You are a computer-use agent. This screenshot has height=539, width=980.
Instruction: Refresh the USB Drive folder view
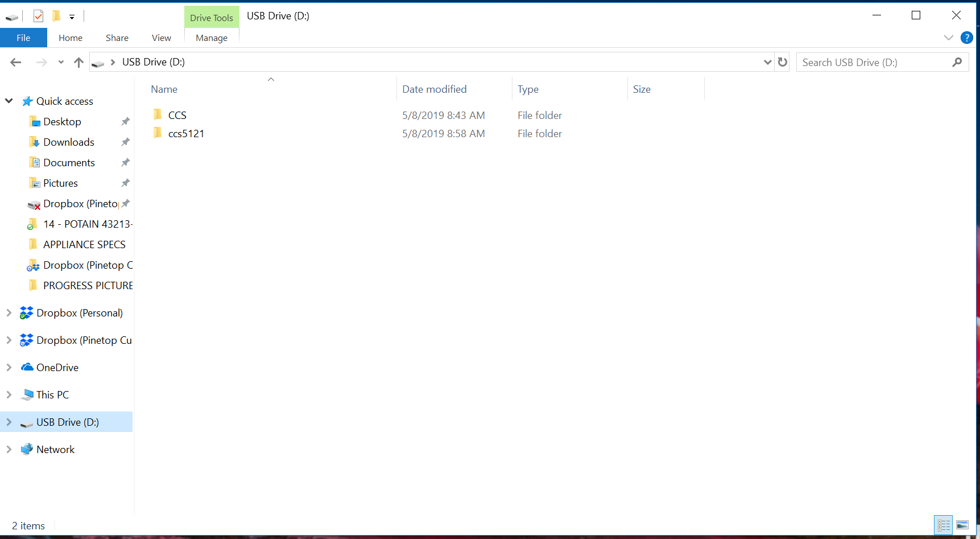[783, 62]
